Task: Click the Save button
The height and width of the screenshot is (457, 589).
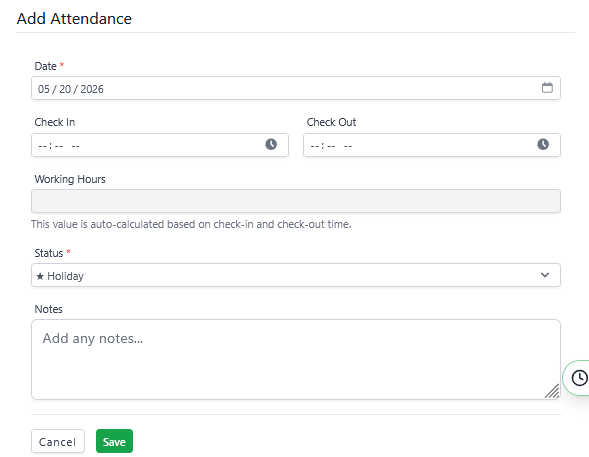Action: pyautogui.click(x=114, y=441)
